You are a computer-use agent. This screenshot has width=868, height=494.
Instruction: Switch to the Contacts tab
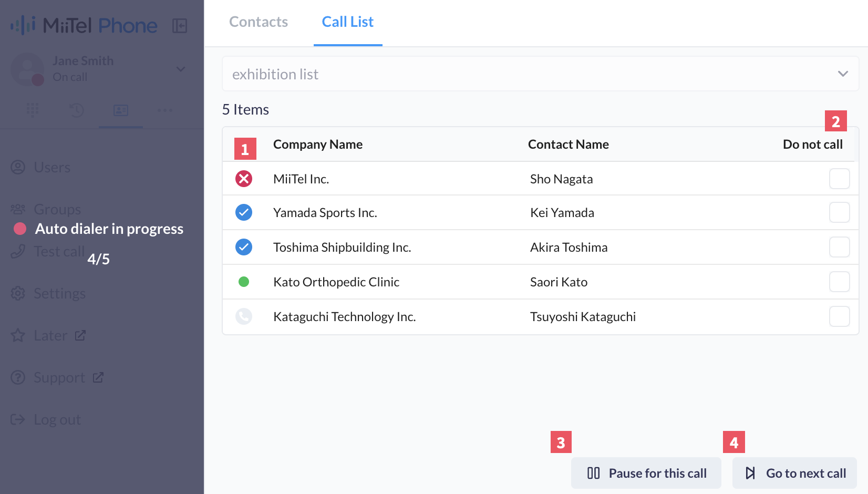pyautogui.click(x=259, y=22)
